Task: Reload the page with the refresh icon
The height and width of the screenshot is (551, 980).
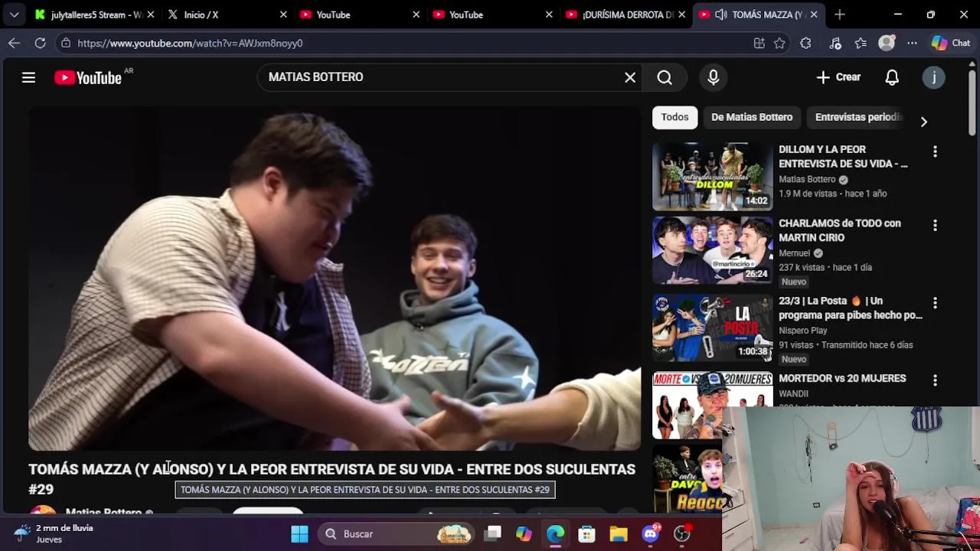Action: [x=40, y=43]
